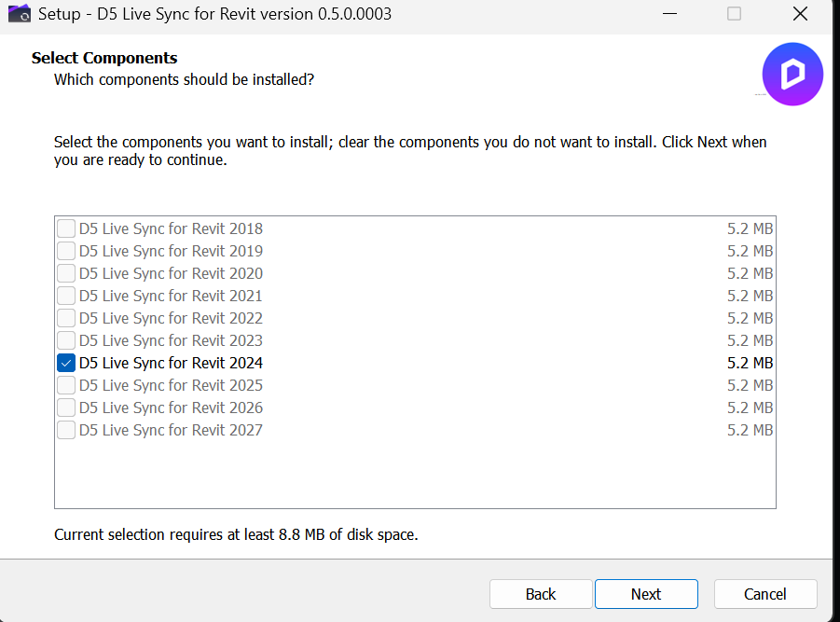
Task: Click the D5 purple logo icon
Action: 792,74
